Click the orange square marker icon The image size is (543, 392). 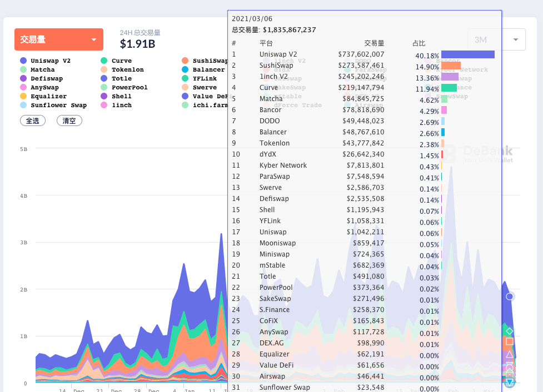[509, 341]
